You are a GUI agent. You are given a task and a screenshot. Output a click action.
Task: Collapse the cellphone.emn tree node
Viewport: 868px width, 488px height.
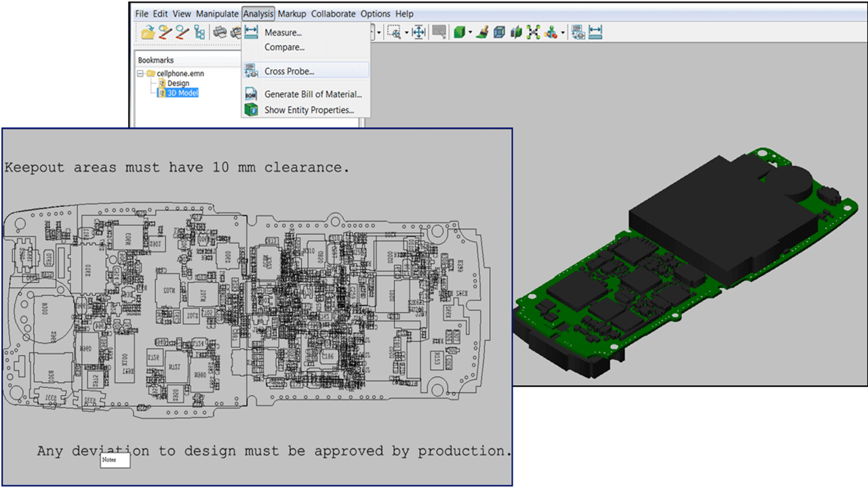140,73
